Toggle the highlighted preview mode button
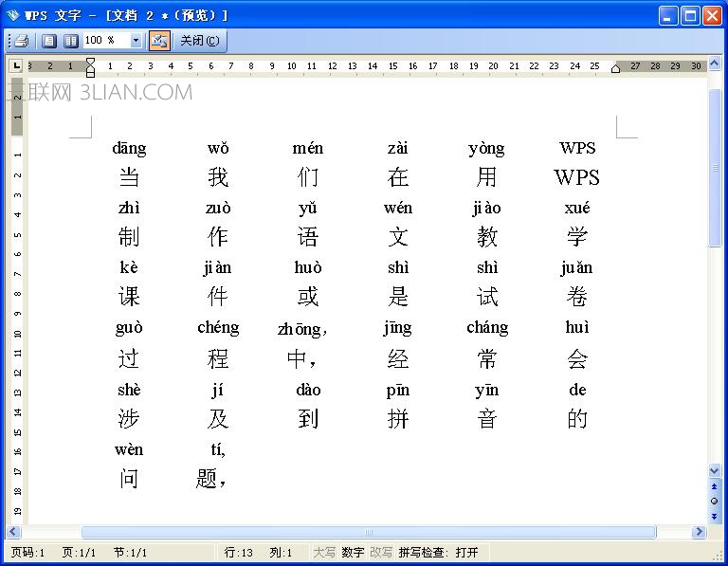Screen dimensions: 728x566 point(159,41)
